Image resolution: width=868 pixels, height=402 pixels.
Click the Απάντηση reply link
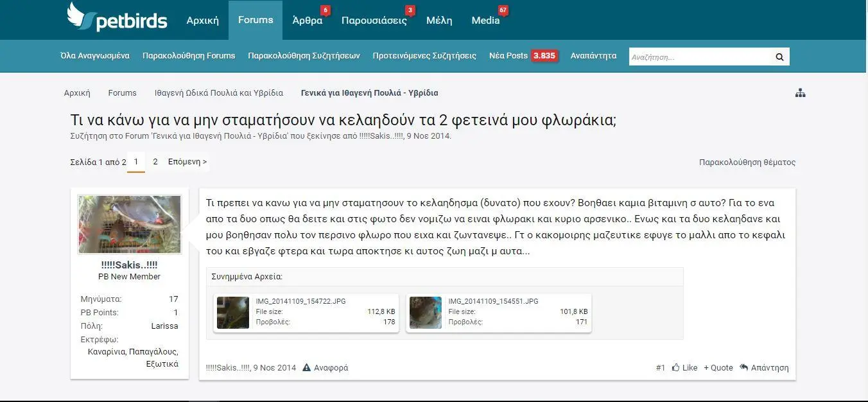pos(764,368)
